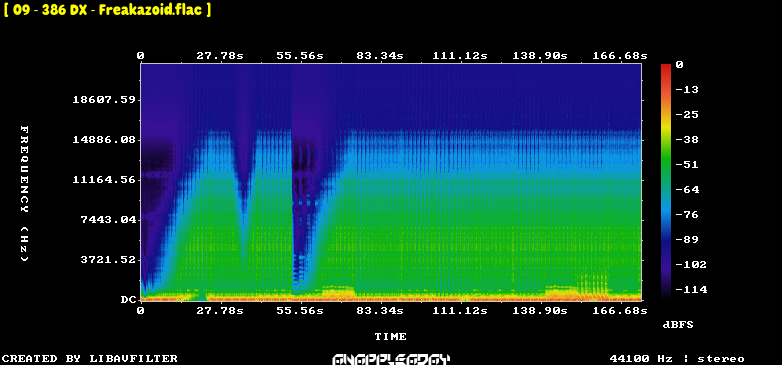Click the vertical FREQUENCY (Hz) axis title
This screenshot has width=782, height=365.
24,194
